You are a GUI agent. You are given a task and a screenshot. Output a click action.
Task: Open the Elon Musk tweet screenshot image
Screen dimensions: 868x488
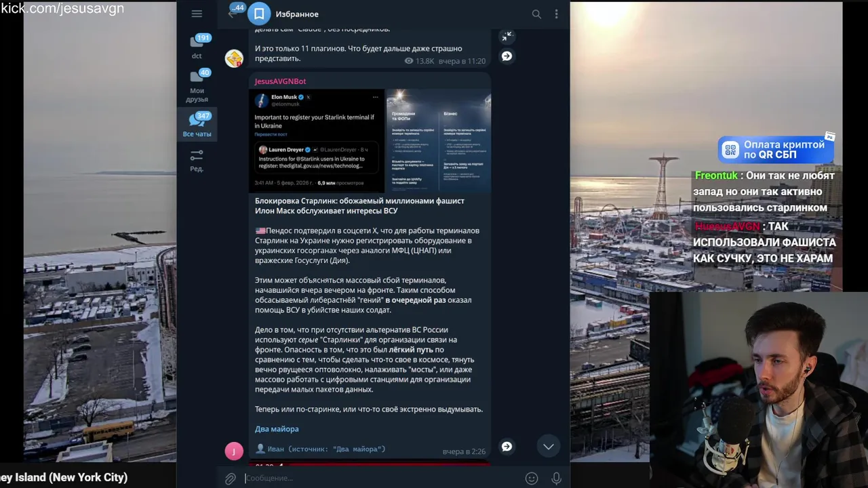[x=317, y=141]
